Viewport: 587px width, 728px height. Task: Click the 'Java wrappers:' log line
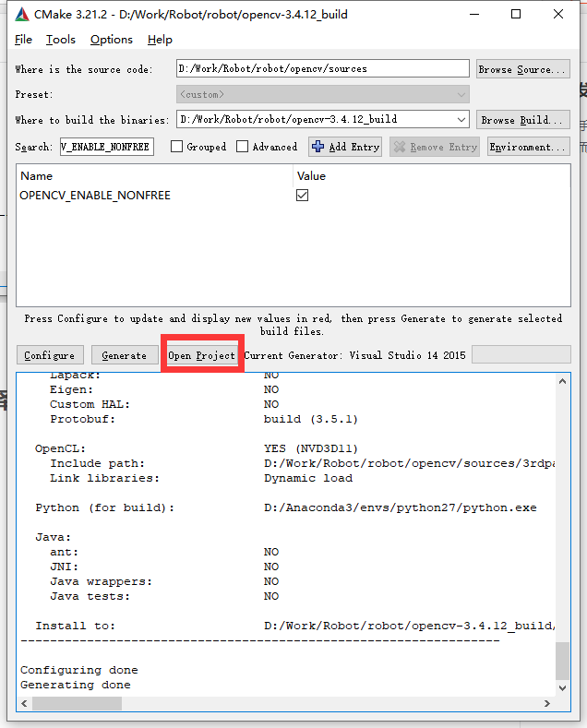(102, 581)
